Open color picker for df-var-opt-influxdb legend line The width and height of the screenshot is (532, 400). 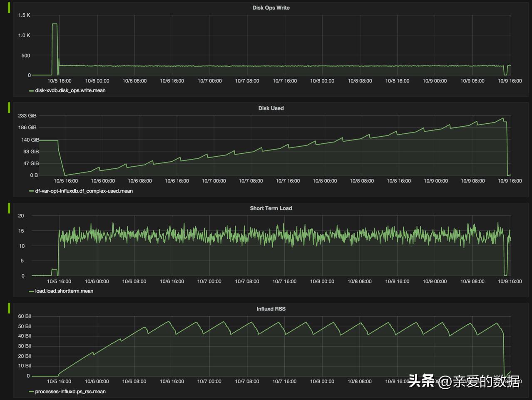(31, 191)
